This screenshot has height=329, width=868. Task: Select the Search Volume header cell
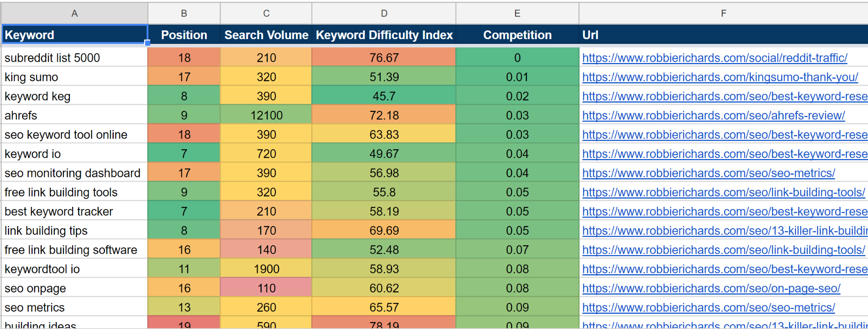pyautogui.click(x=266, y=35)
